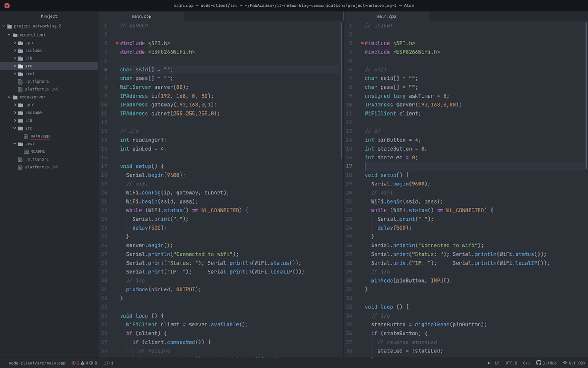Click the platformio.ini file icon under node-server
Screen dimensions: 588x368
[20, 167]
